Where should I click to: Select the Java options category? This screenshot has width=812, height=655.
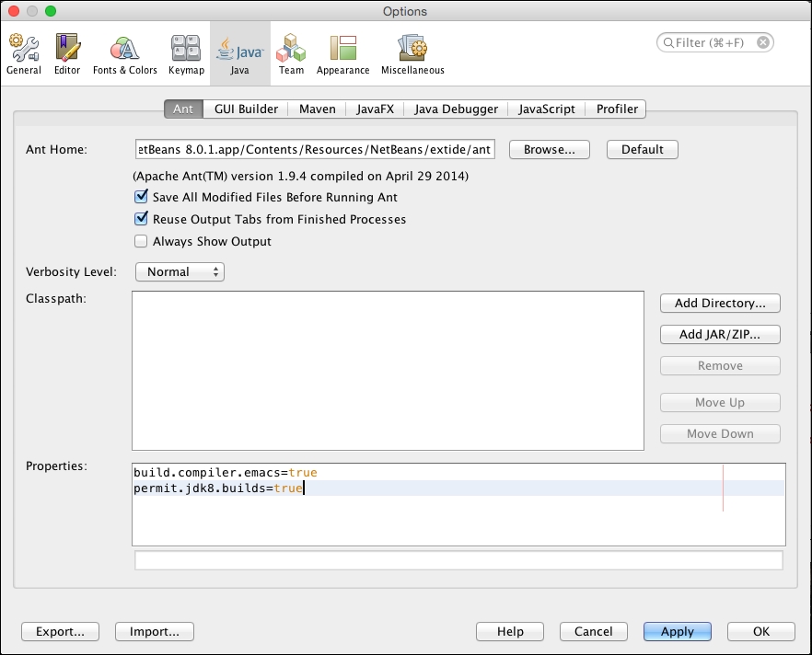(239, 52)
